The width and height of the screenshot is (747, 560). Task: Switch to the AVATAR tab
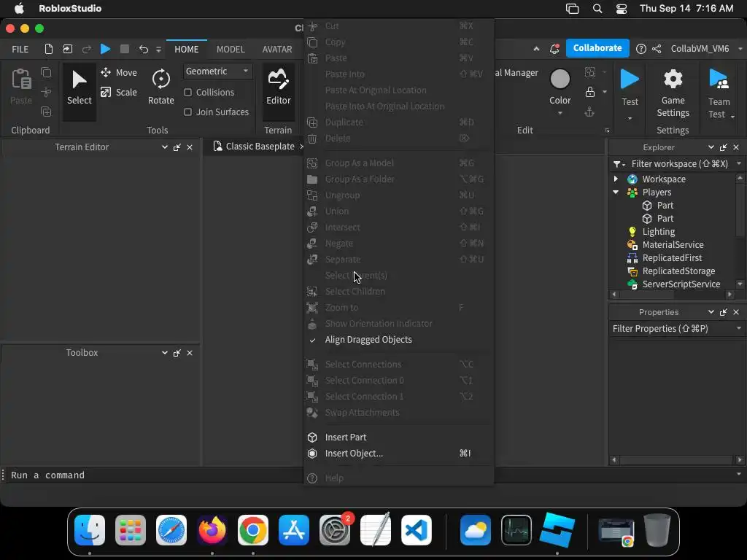(x=277, y=49)
